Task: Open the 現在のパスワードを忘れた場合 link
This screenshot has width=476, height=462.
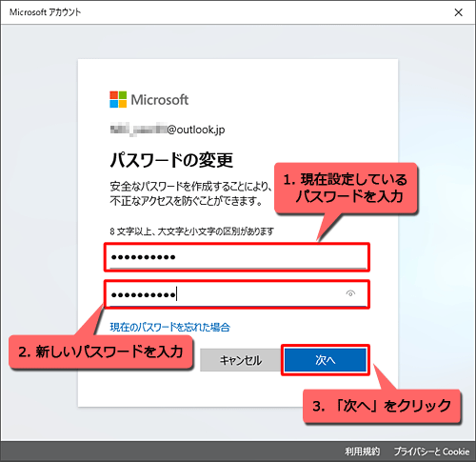Action: tap(169, 327)
